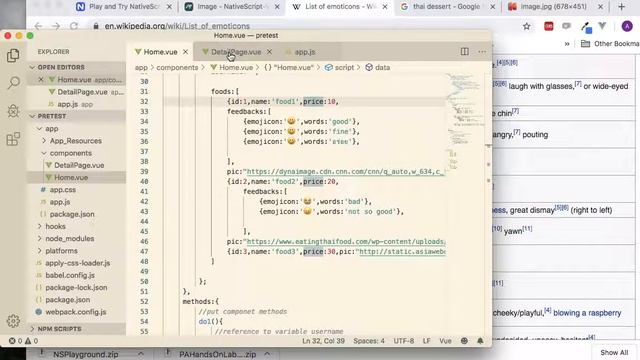
Task: Click the feedback smiley in the status bar
Action: [x=464, y=341]
